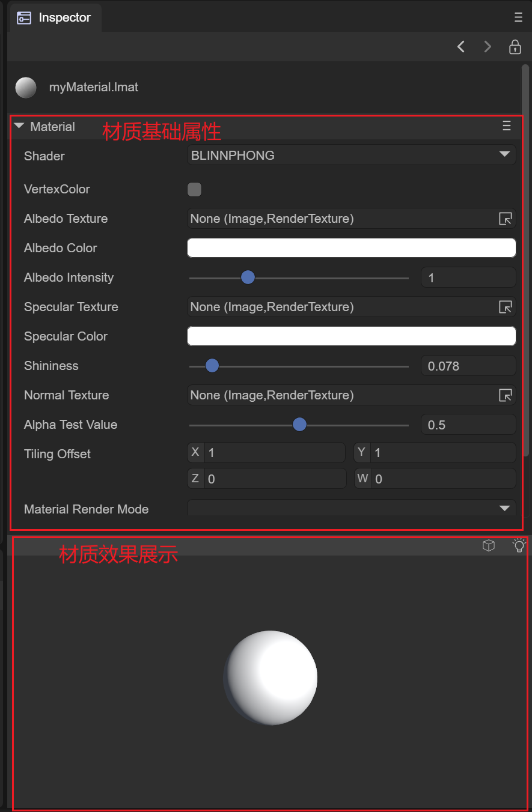Click the Albedo Color white swatch

coord(351,248)
